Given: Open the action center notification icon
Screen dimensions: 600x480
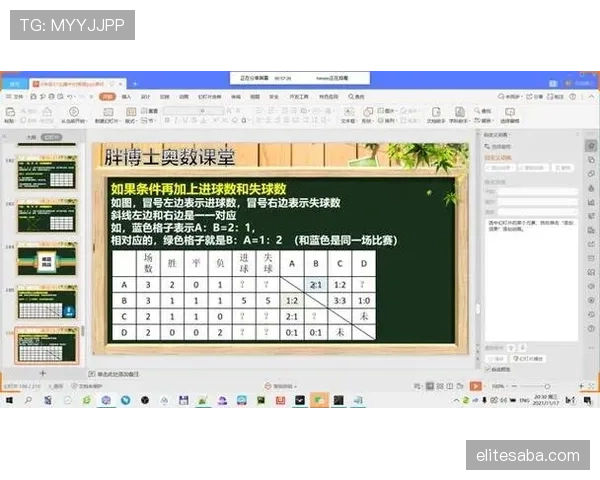Looking at the screenshot, I should 587,400.
